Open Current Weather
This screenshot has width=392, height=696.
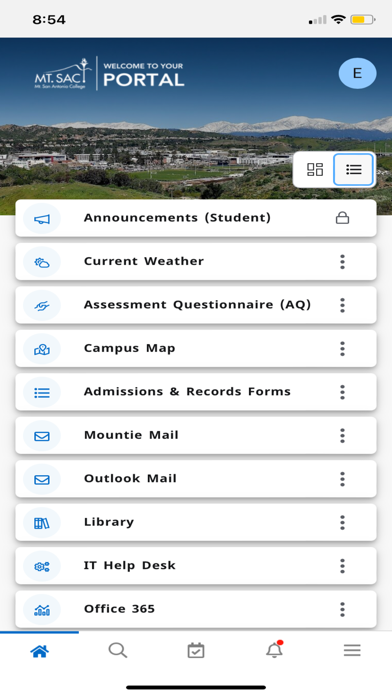[x=196, y=261]
